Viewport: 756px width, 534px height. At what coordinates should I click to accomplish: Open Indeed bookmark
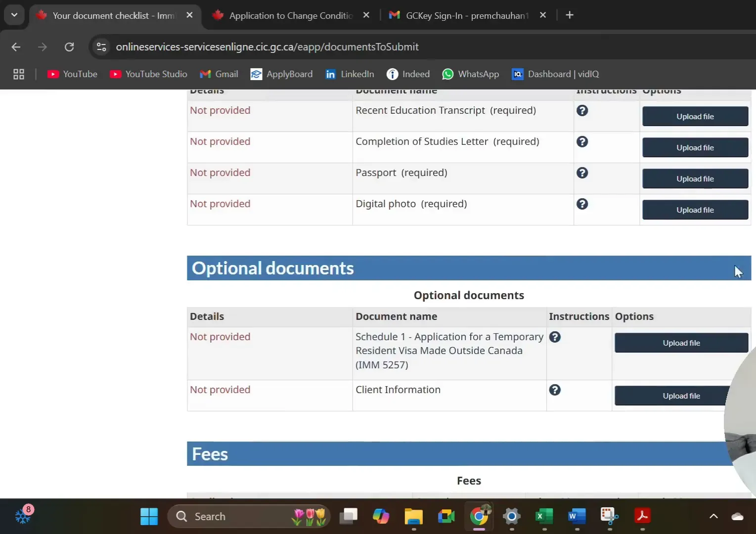pyautogui.click(x=408, y=74)
